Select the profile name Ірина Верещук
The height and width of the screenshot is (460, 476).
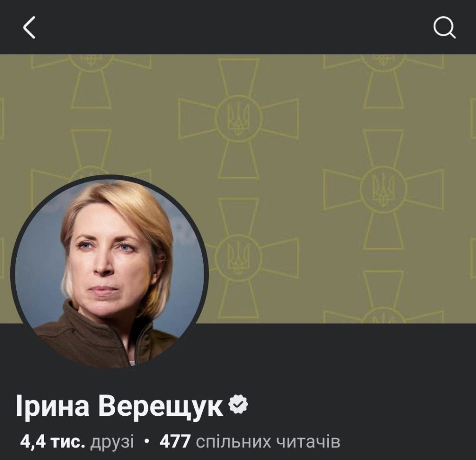point(119,407)
